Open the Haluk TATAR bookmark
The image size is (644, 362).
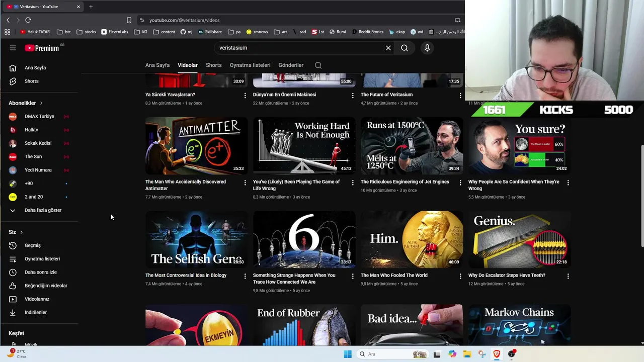coord(35,32)
